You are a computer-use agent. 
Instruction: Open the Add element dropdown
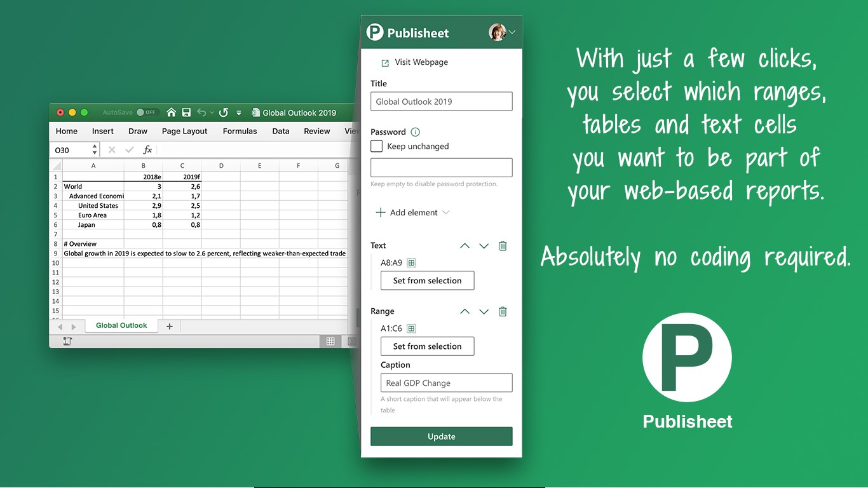(412, 212)
